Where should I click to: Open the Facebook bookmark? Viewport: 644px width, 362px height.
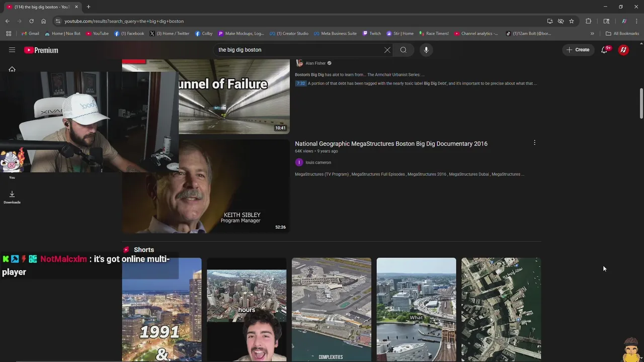click(129, 34)
